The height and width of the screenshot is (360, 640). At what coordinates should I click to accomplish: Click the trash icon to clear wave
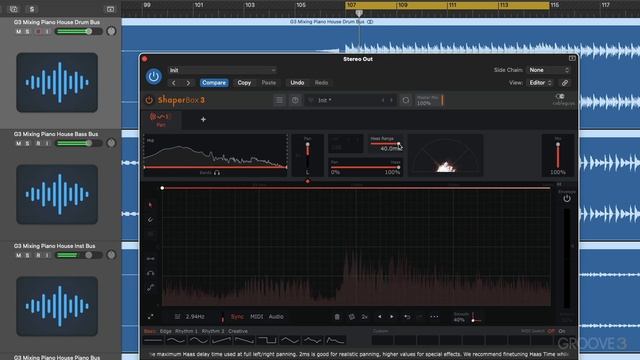[x=337, y=317]
